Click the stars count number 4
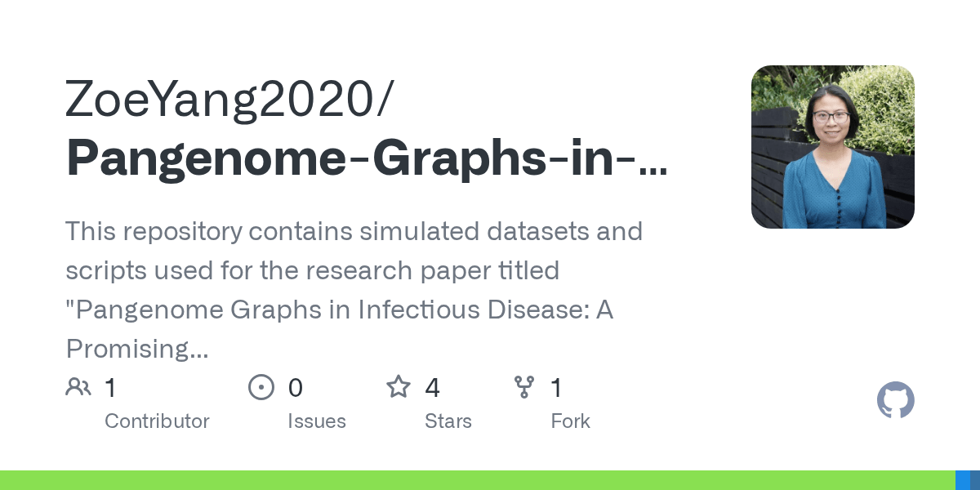This screenshot has width=980, height=490. coord(433,388)
